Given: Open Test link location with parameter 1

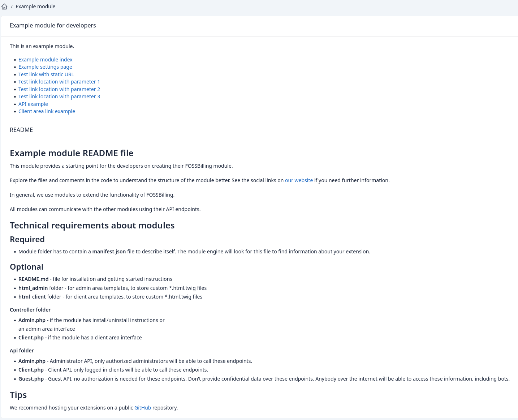Looking at the screenshot, I should (x=59, y=82).
